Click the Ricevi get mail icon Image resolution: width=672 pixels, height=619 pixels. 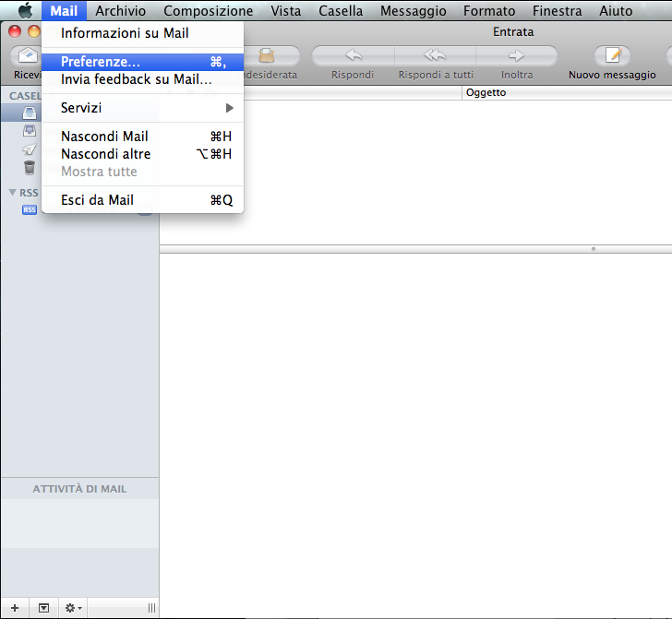pyautogui.click(x=28, y=55)
